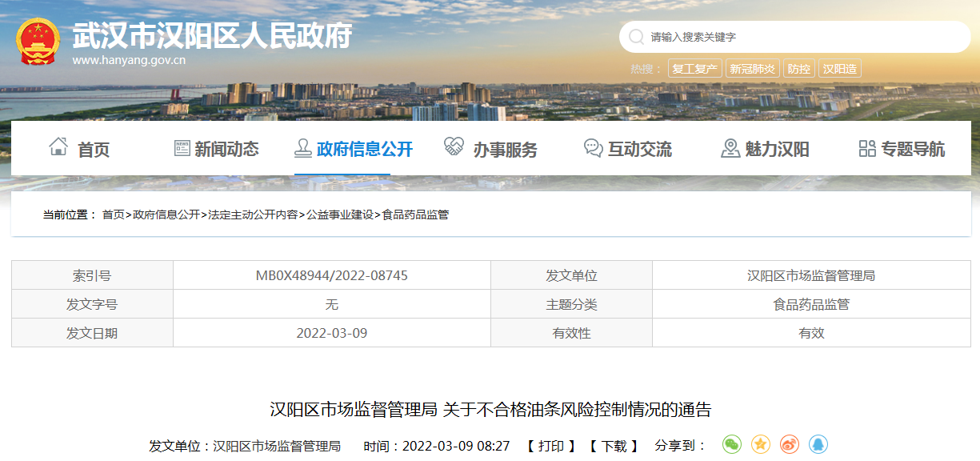Click the URL www.hanyang.gov.cn
Viewport: 980px width, 461px height.
click(129, 59)
